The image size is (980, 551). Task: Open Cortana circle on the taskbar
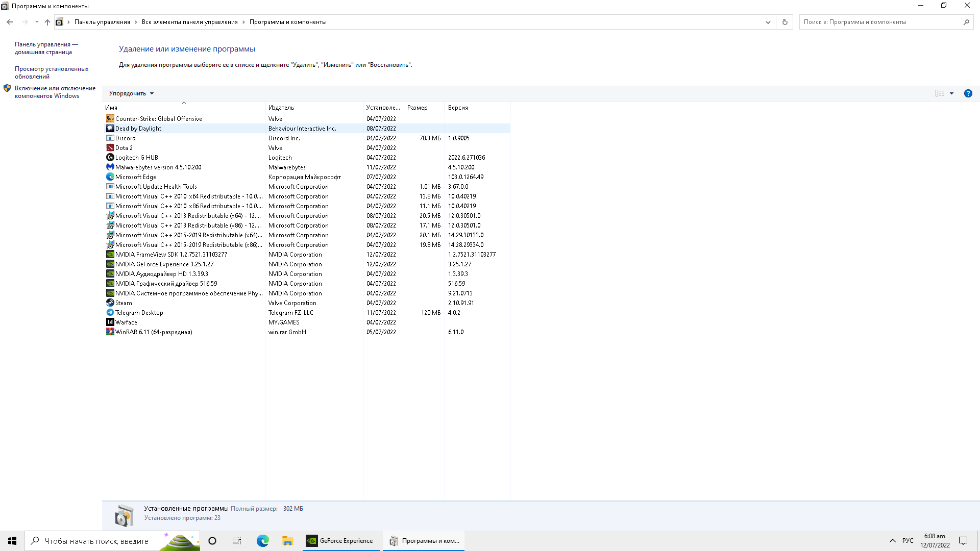pyautogui.click(x=212, y=541)
